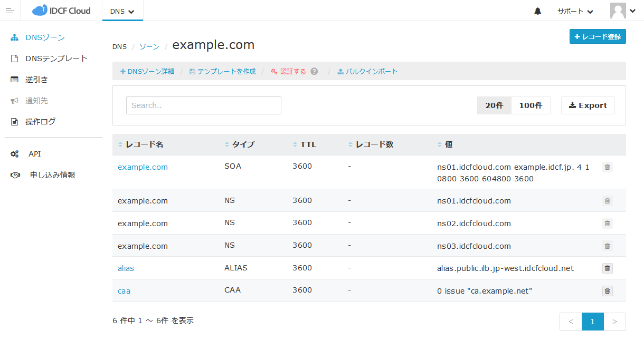Export the DNS records

pos(588,105)
